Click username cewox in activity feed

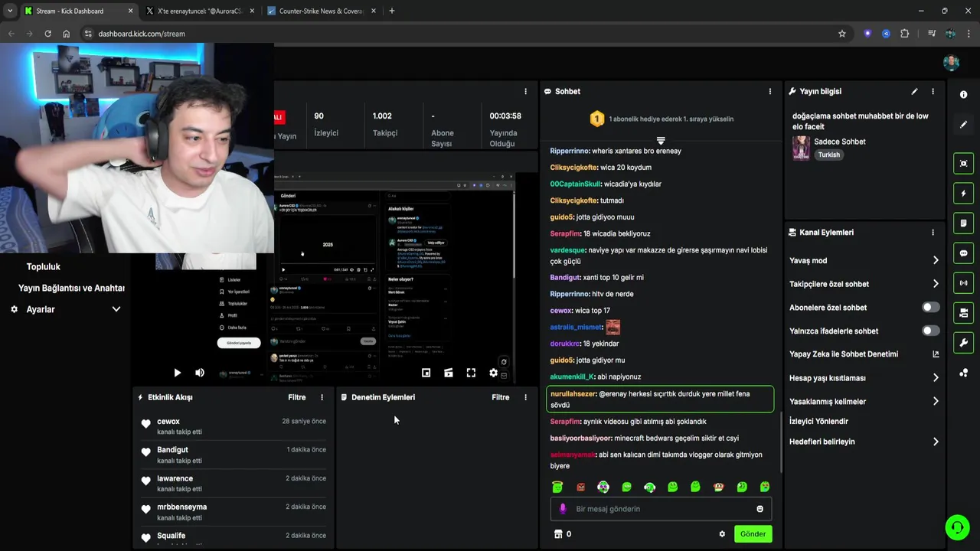pyautogui.click(x=168, y=422)
